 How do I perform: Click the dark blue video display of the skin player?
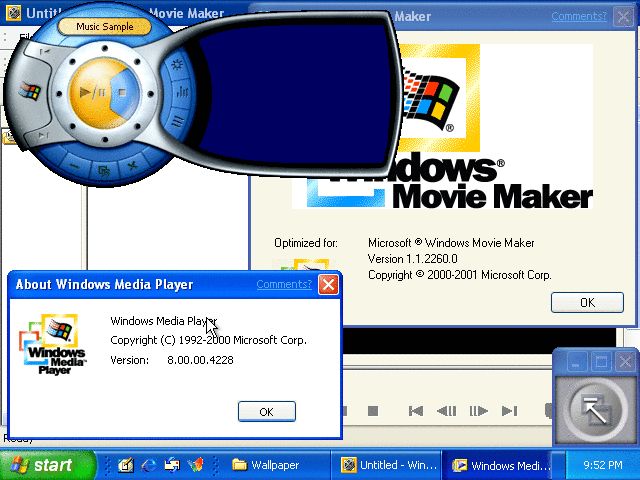pyautogui.click(x=294, y=94)
